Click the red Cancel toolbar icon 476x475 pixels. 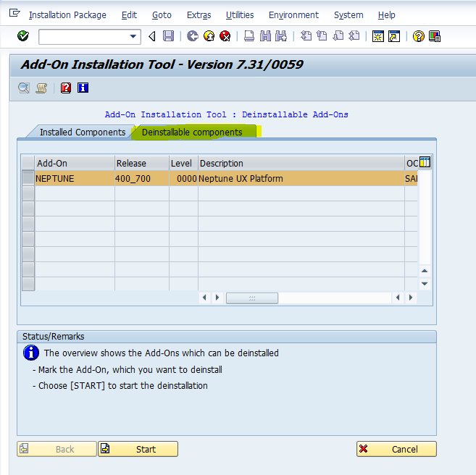[225, 36]
